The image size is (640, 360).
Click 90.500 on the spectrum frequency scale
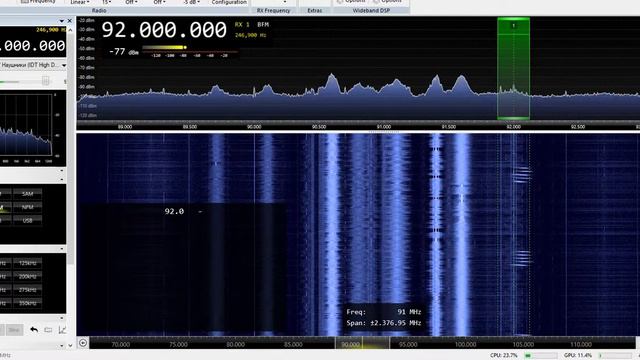click(x=319, y=127)
